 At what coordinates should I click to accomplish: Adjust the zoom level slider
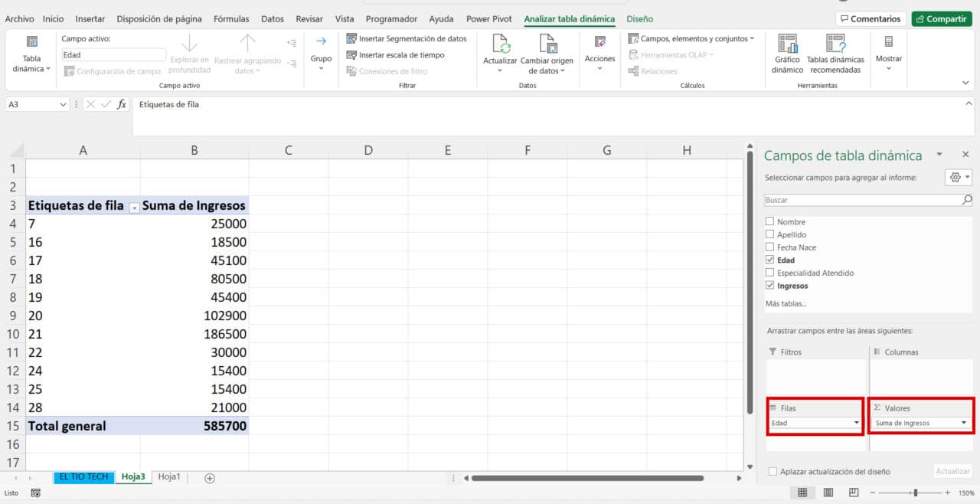(x=916, y=493)
